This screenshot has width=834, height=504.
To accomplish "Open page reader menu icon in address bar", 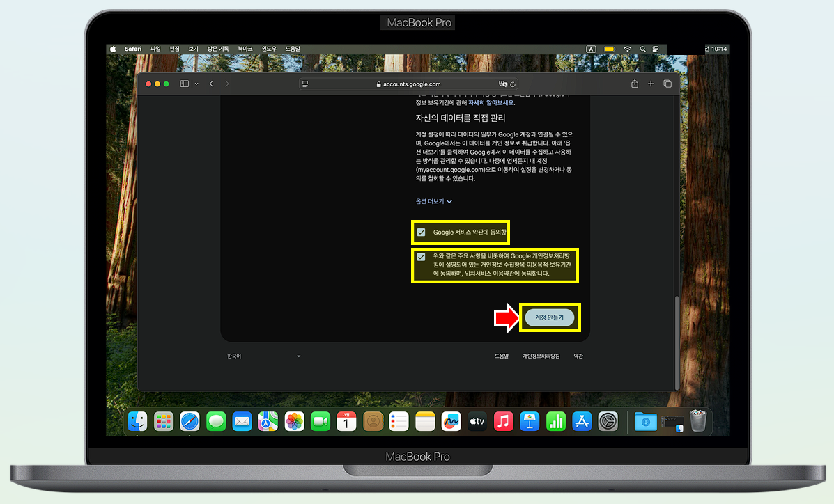I will [305, 84].
